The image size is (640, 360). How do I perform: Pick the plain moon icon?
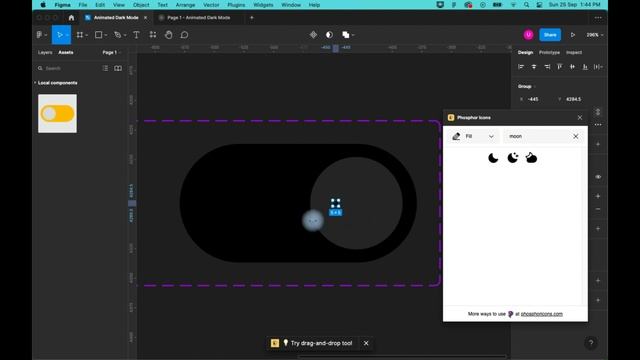(x=493, y=158)
